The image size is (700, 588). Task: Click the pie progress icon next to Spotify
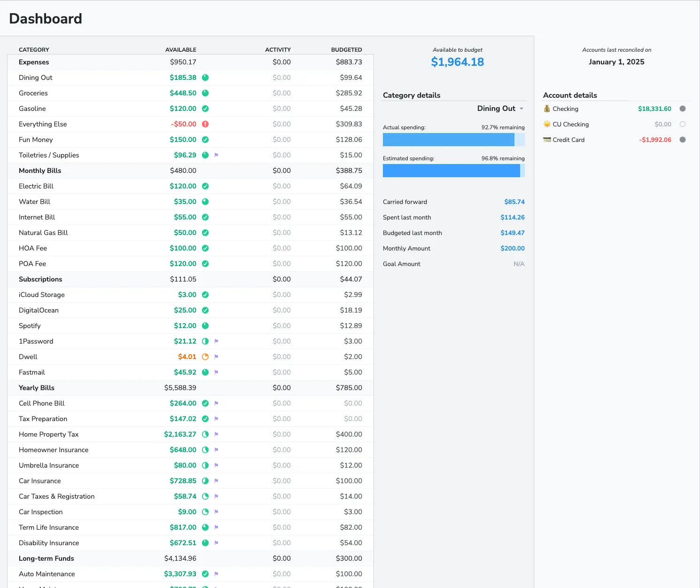(205, 326)
